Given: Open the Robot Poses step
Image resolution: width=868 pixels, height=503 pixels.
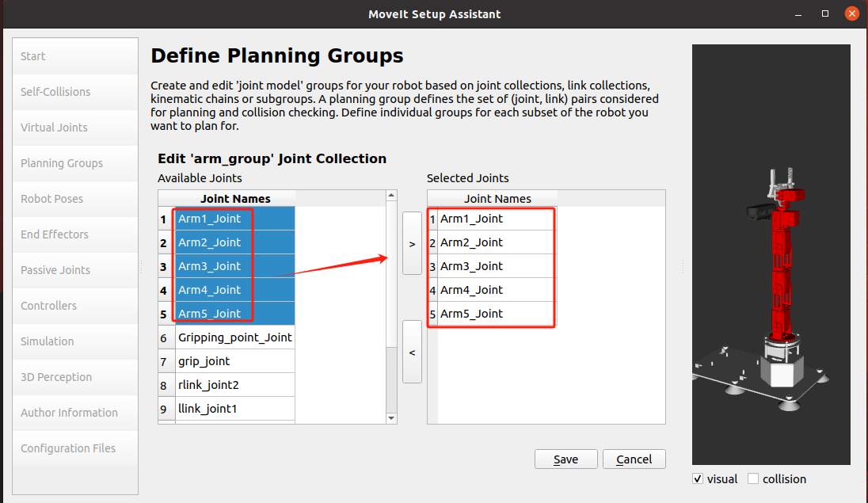Looking at the screenshot, I should (75, 199).
